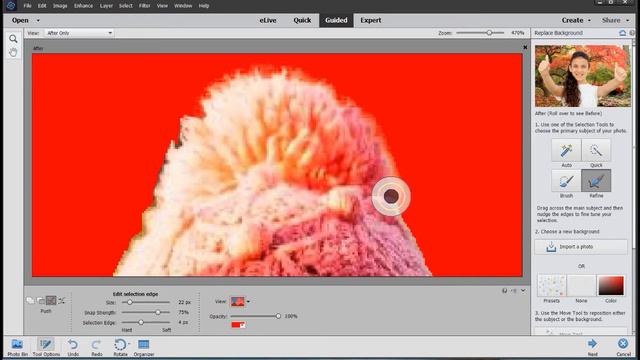Expand the Open button arrow
The height and width of the screenshot is (360, 640).
coord(38,20)
